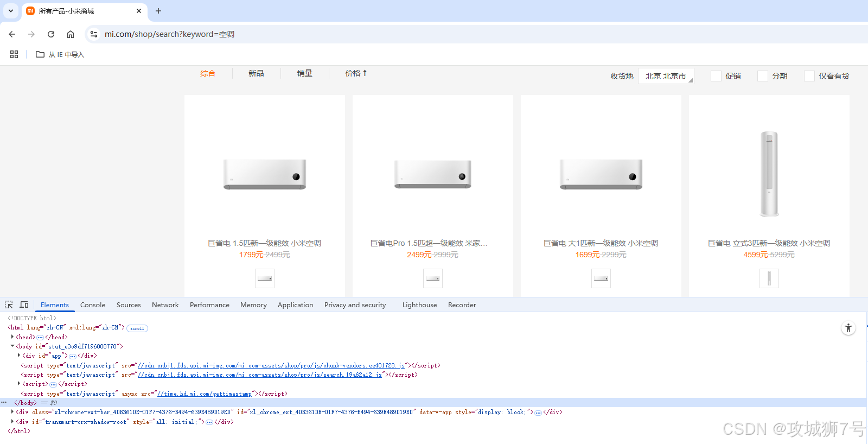Check the 仅看有货 filter checkbox
868x444 pixels.
809,76
